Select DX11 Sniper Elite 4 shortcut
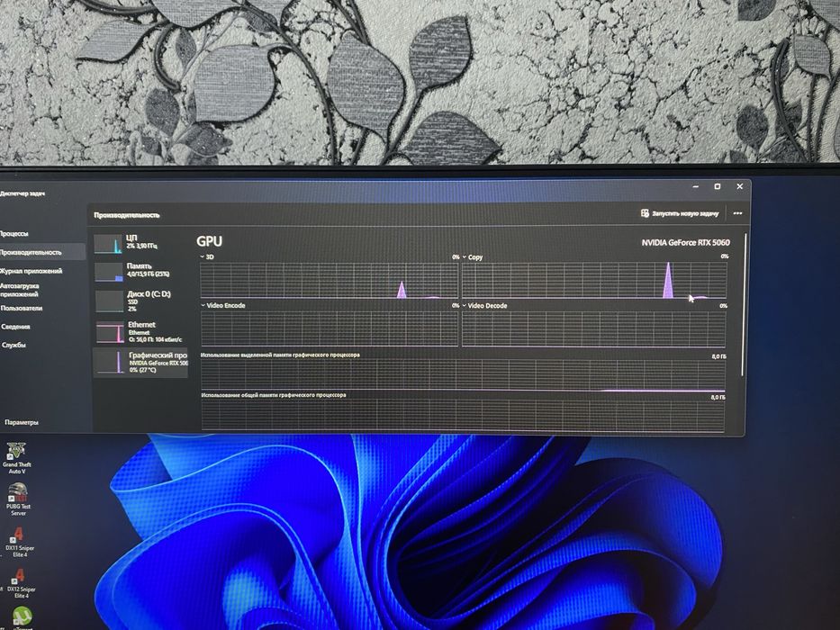 (x=19, y=542)
